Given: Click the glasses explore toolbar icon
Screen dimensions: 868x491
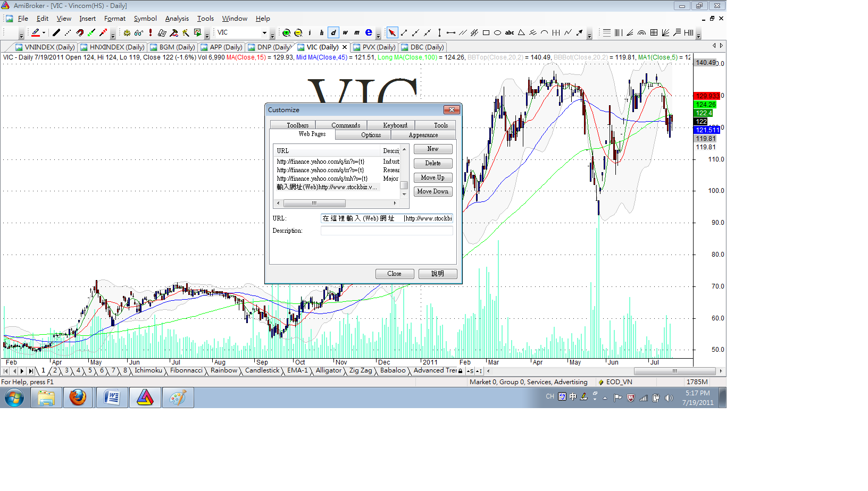Looking at the screenshot, I should [x=139, y=33].
